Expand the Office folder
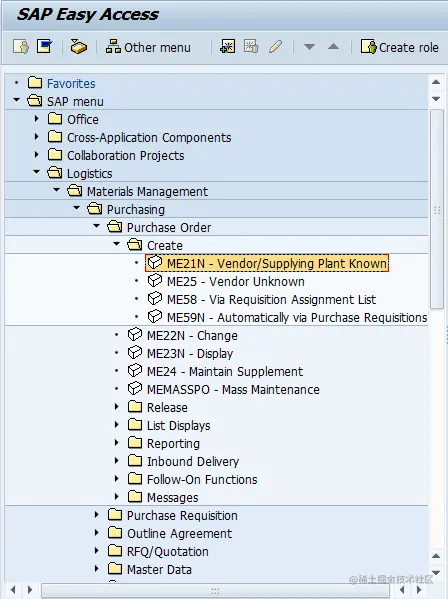 tap(36, 119)
